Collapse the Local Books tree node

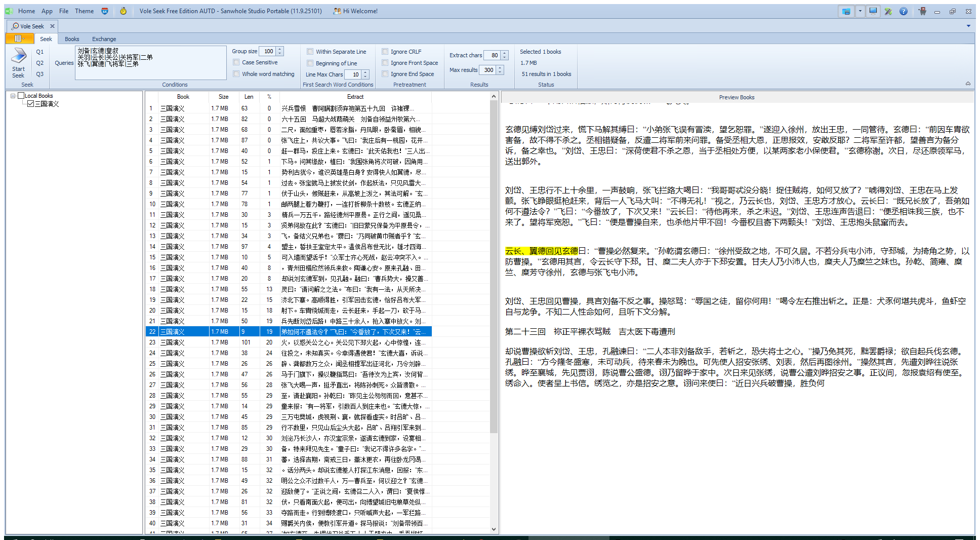pyautogui.click(x=13, y=96)
